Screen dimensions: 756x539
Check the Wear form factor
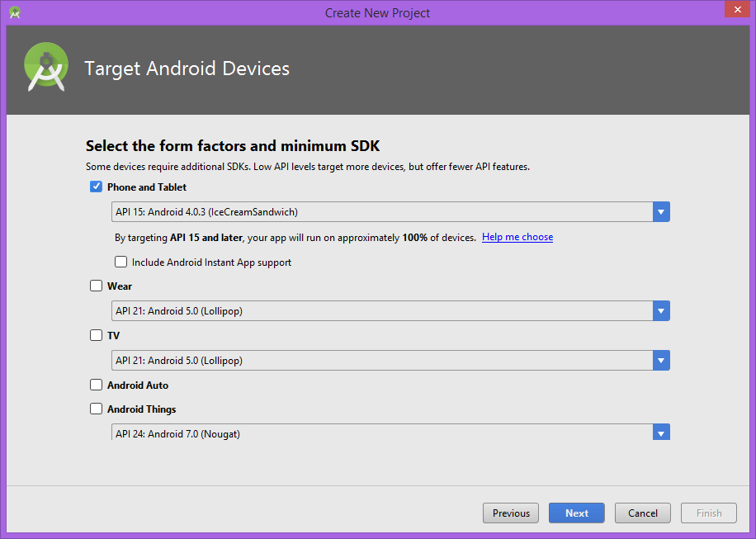click(x=96, y=286)
